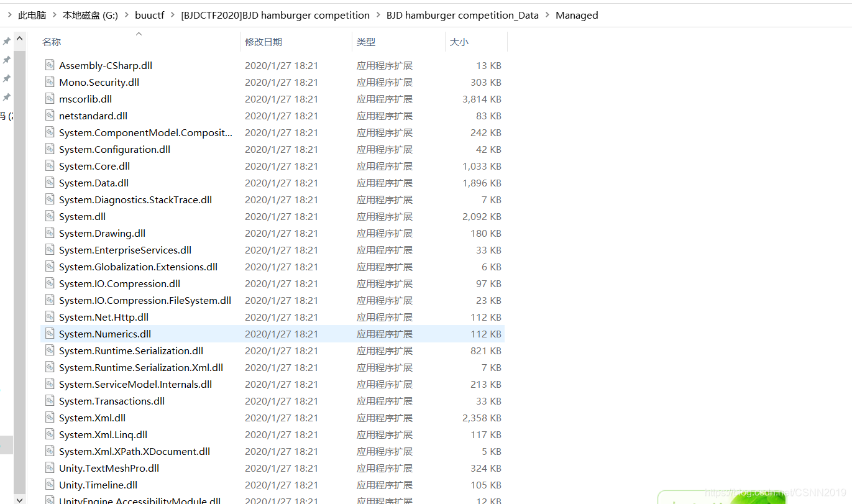The height and width of the screenshot is (504, 852).
Task: Click the System.dll file icon
Action: tap(50, 216)
